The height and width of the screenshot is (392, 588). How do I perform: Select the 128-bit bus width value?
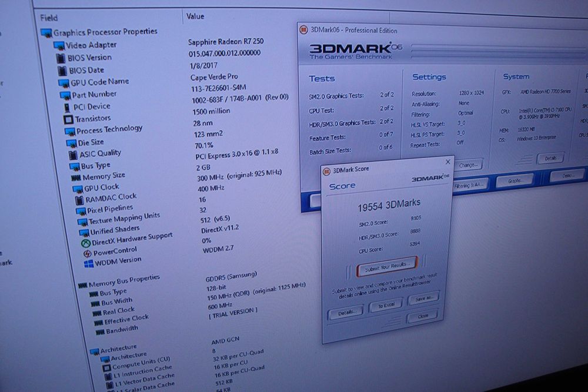[x=216, y=288]
